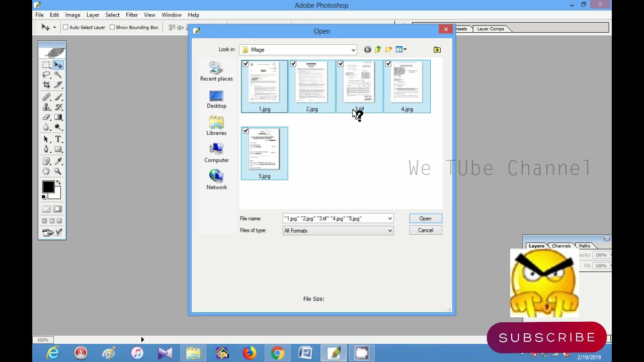Click the Cancel button
This screenshot has height=362, width=644.
tap(425, 230)
